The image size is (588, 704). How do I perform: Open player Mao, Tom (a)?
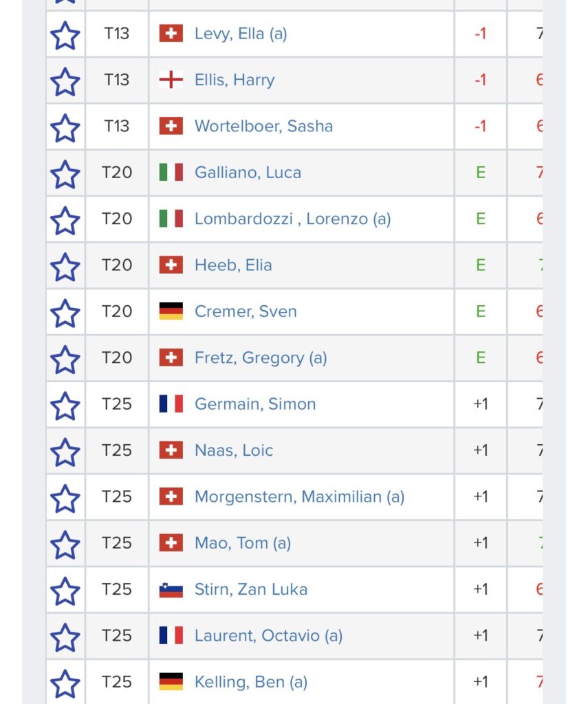tap(243, 543)
